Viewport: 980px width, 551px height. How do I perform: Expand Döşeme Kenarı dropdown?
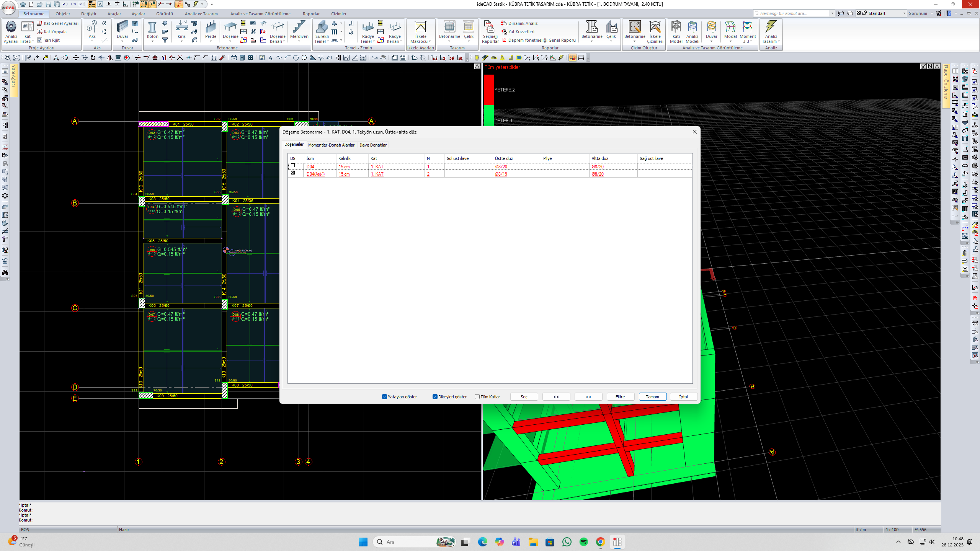click(x=284, y=42)
